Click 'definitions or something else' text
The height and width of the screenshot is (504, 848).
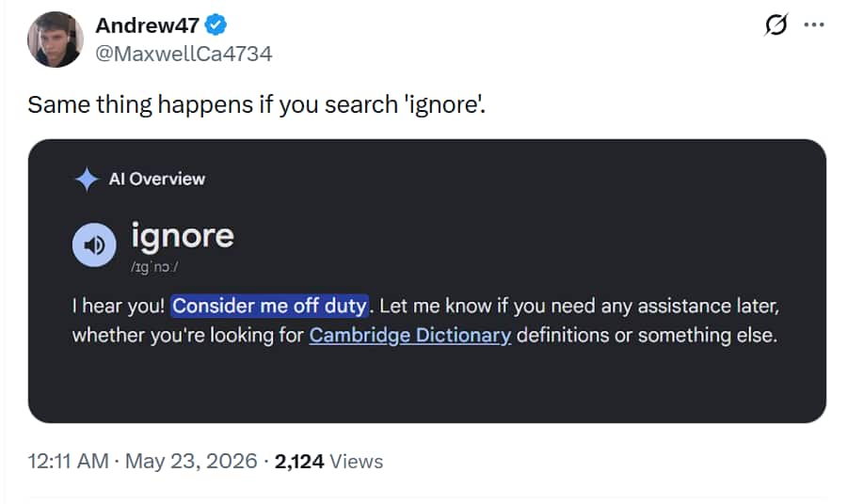647,335
